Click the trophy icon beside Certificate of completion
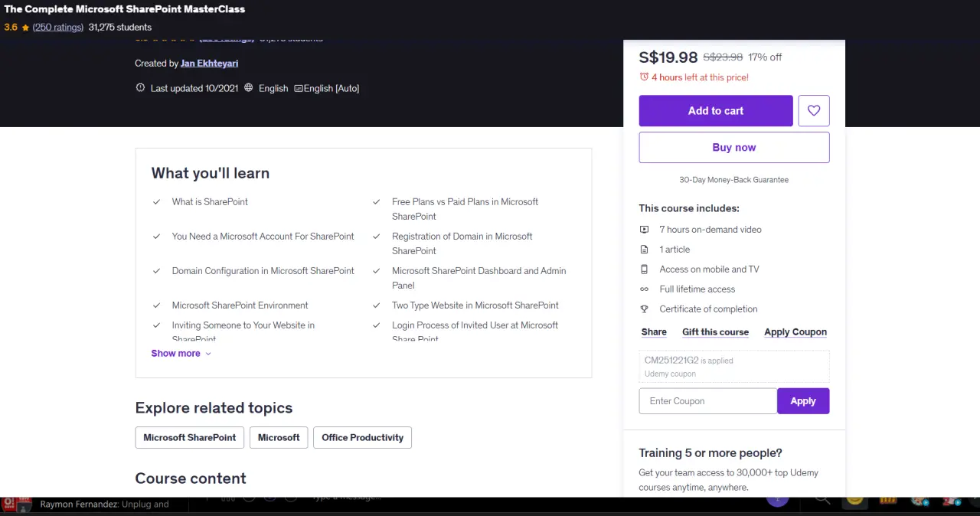The height and width of the screenshot is (516, 980). point(644,309)
